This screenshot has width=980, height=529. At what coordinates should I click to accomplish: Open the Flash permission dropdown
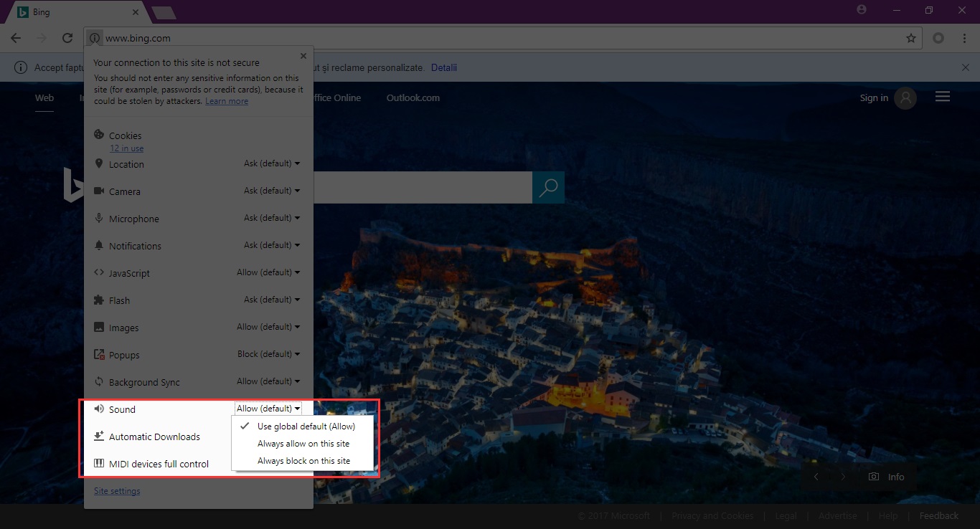pyautogui.click(x=272, y=300)
